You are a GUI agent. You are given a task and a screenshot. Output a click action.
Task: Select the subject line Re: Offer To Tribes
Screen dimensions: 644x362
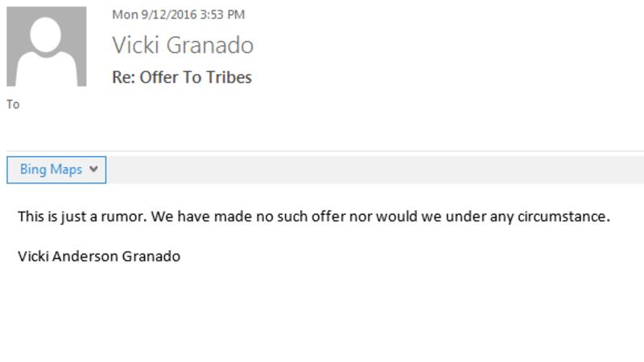click(182, 77)
